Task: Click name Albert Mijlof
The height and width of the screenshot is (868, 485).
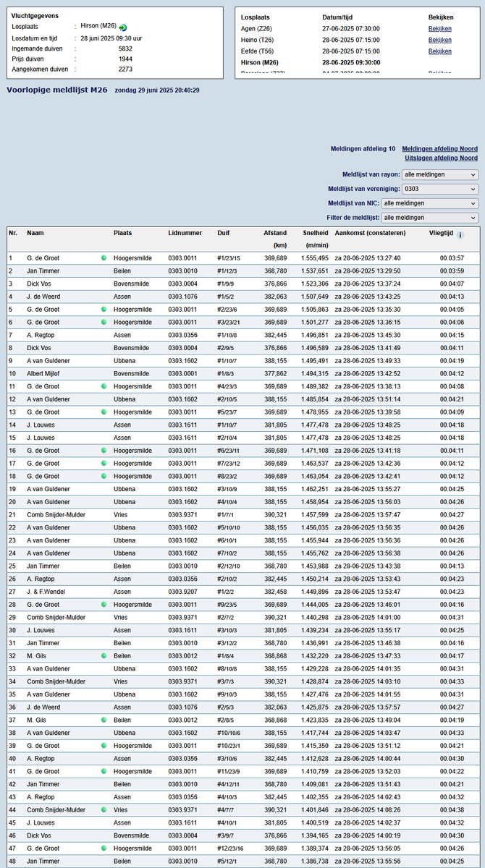Action: point(44,373)
